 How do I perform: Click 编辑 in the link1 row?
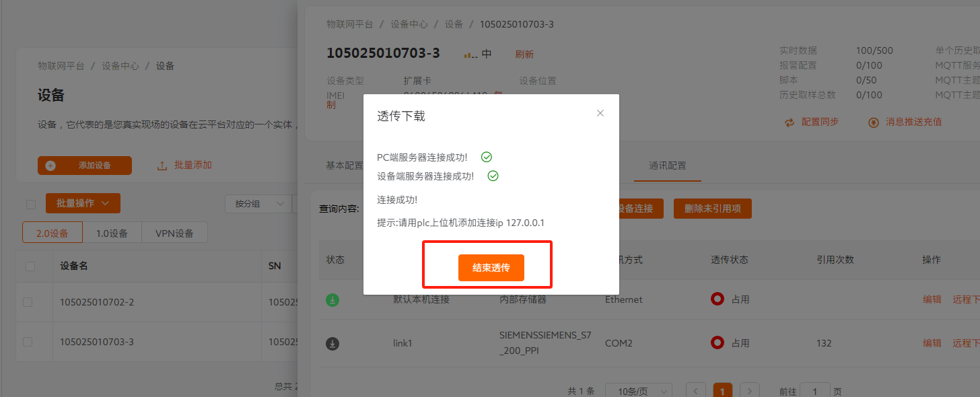(x=932, y=343)
